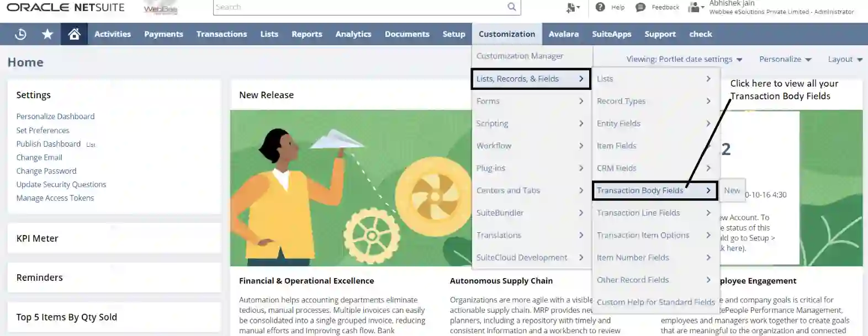Open Transaction Body Fields entry

click(x=655, y=190)
